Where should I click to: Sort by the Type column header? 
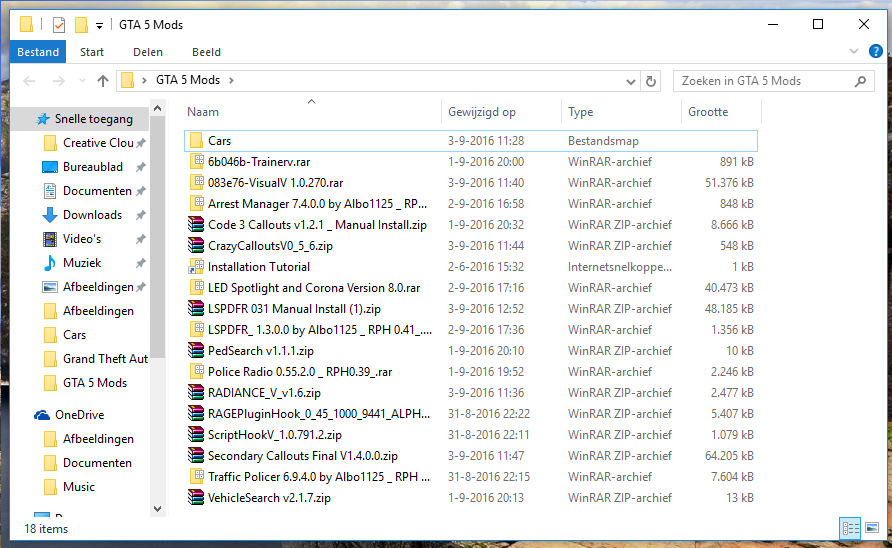pyautogui.click(x=581, y=112)
